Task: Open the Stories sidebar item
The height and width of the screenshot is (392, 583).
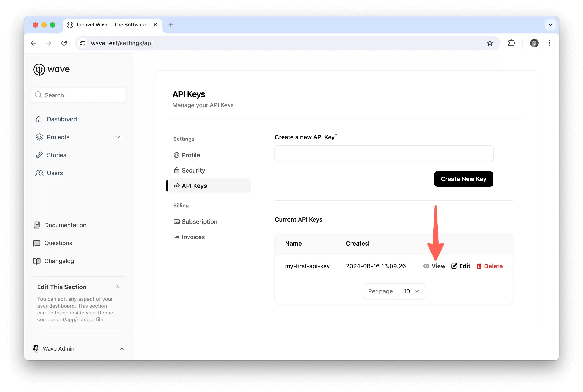Action: [x=56, y=155]
